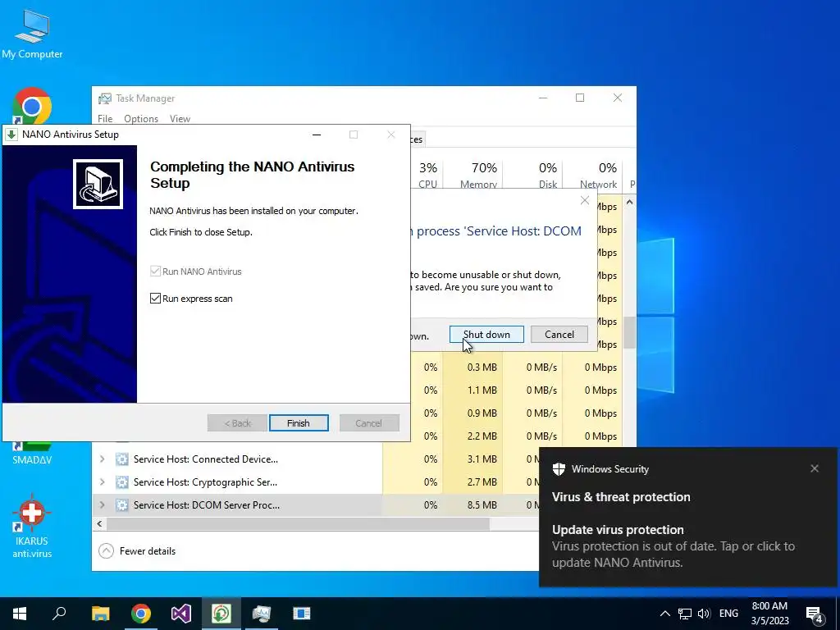Image resolution: width=840 pixels, height=630 pixels.
Task: Dismiss the Windows Security notification
Action: [815, 468]
